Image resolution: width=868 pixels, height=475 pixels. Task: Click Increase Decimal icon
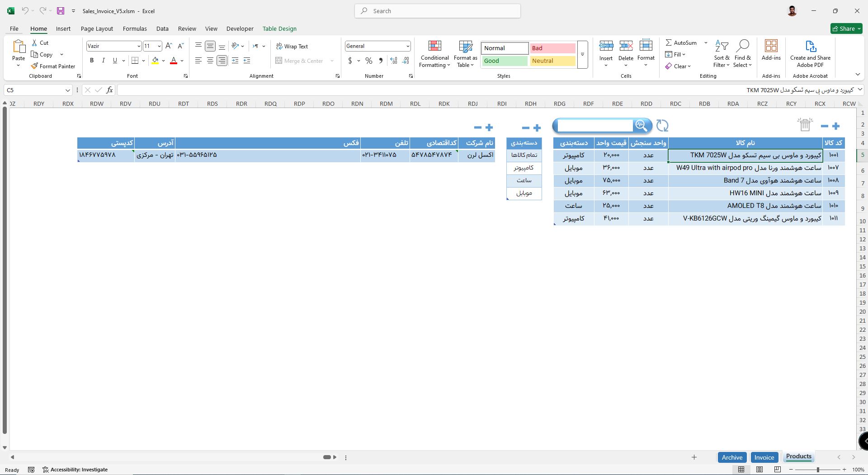394,61
